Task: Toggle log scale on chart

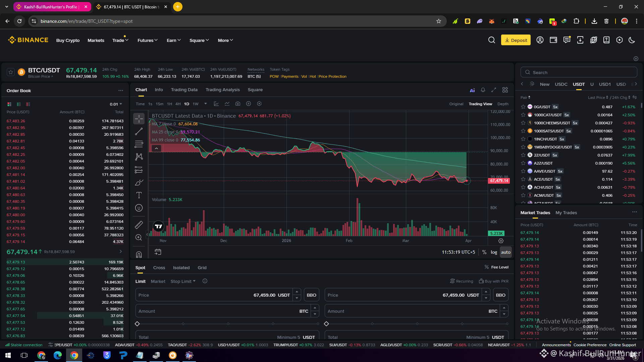Action: [x=494, y=252]
